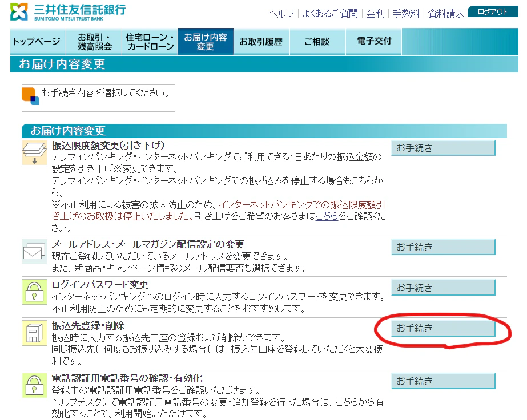The width and height of the screenshot is (527, 420).
Task: Click the 振込限度額変更 documents icon
Action: pyautogui.click(x=35, y=152)
